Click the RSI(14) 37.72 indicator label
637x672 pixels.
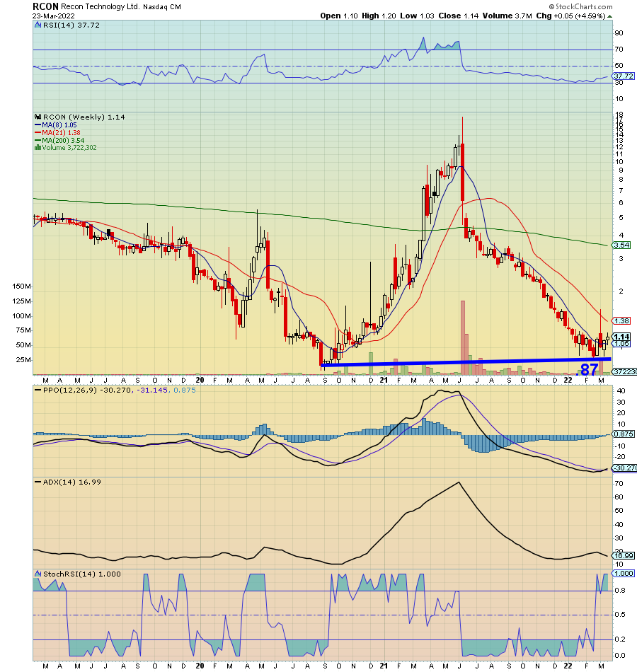pos(71,25)
